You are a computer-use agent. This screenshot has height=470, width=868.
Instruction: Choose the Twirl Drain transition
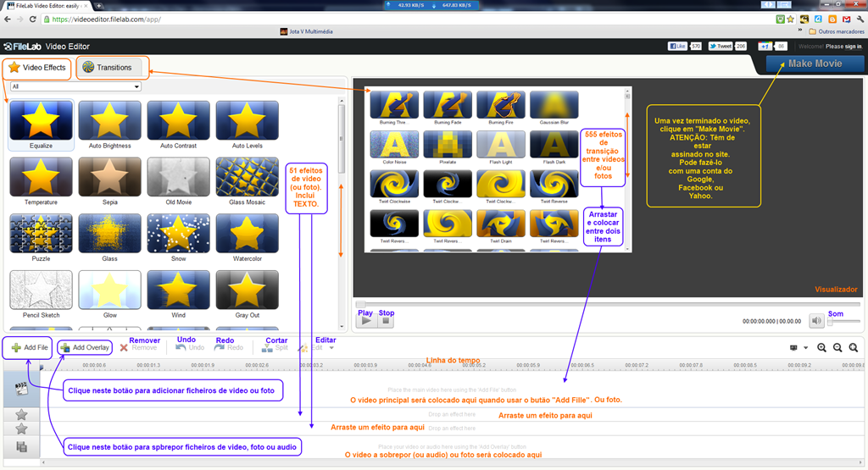click(500, 227)
